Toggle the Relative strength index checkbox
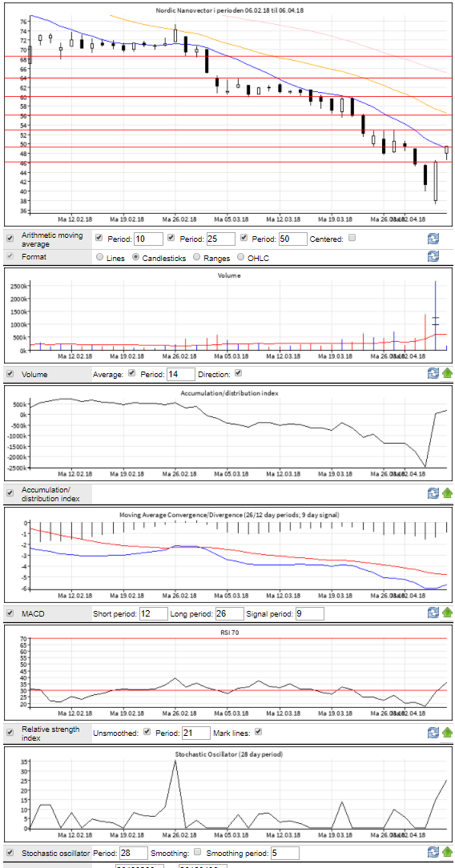The width and height of the screenshot is (455, 868). coord(10,732)
